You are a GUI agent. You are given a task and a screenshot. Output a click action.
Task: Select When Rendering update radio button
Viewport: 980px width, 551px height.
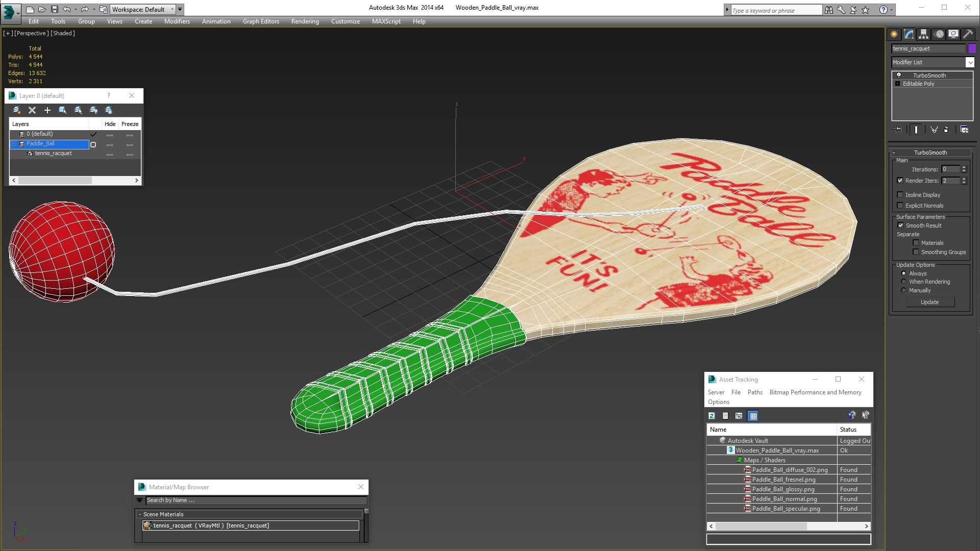tap(904, 282)
